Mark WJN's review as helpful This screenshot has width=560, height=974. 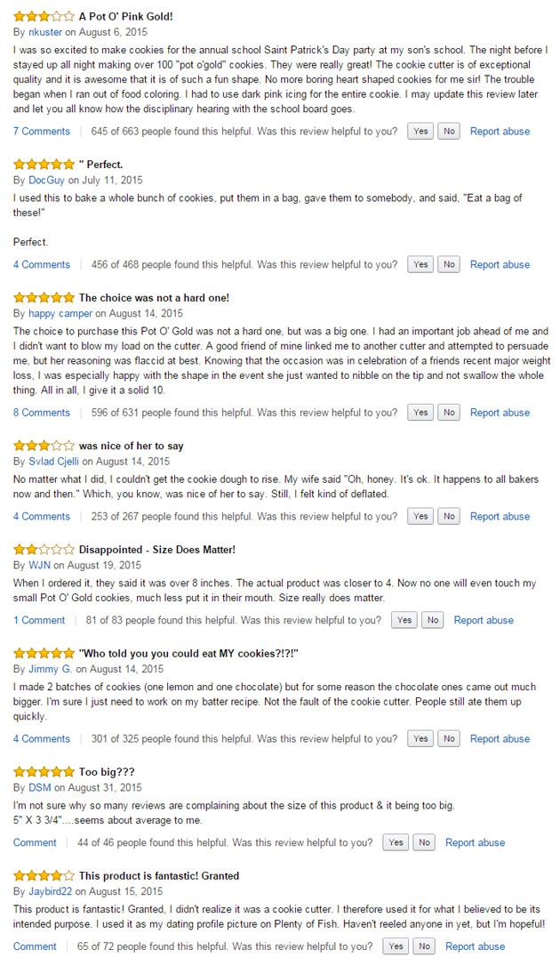[x=404, y=620]
